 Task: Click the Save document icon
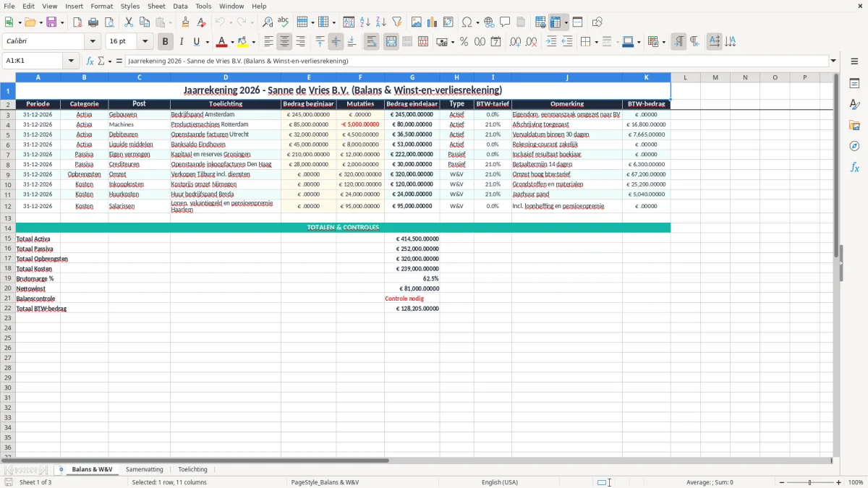click(51, 22)
